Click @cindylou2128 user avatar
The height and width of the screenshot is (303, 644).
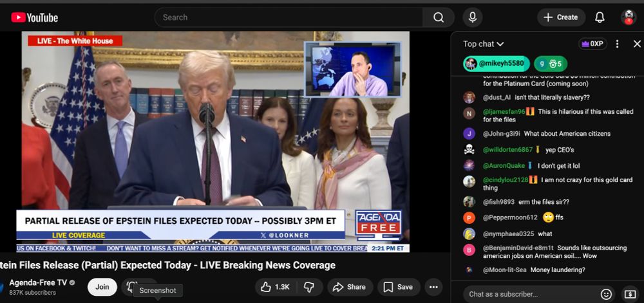tap(469, 181)
